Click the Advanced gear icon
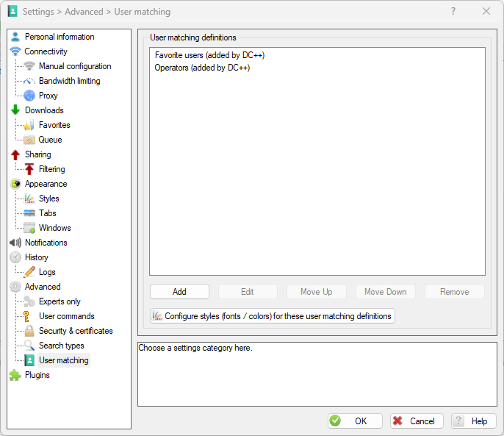 point(15,287)
